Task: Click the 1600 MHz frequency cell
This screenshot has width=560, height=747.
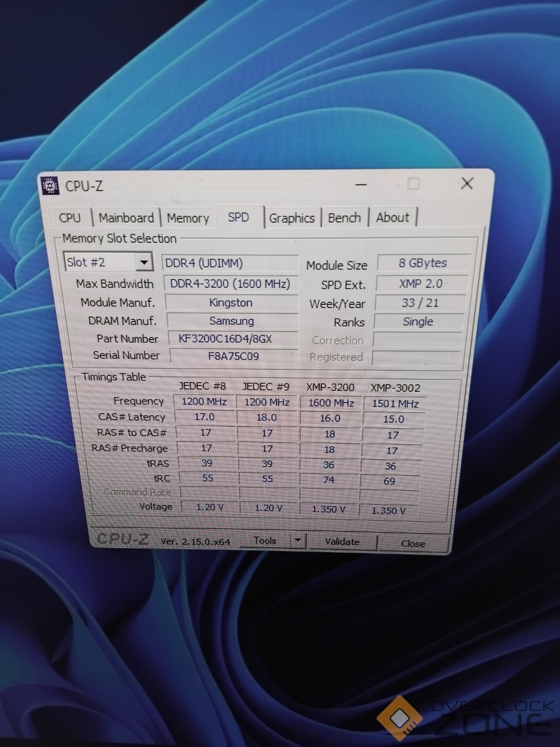Action: [x=331, y=403]
